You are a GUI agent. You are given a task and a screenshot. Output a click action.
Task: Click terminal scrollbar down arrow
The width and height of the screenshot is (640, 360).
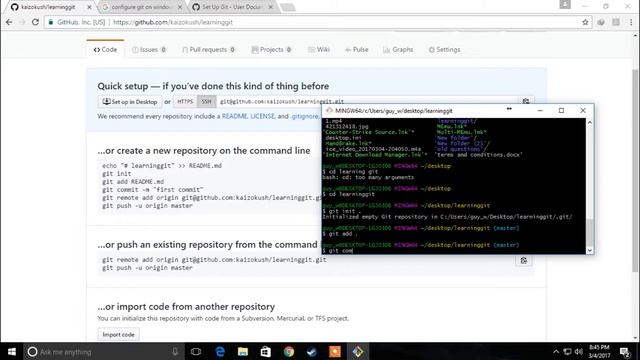coord(589,250)
